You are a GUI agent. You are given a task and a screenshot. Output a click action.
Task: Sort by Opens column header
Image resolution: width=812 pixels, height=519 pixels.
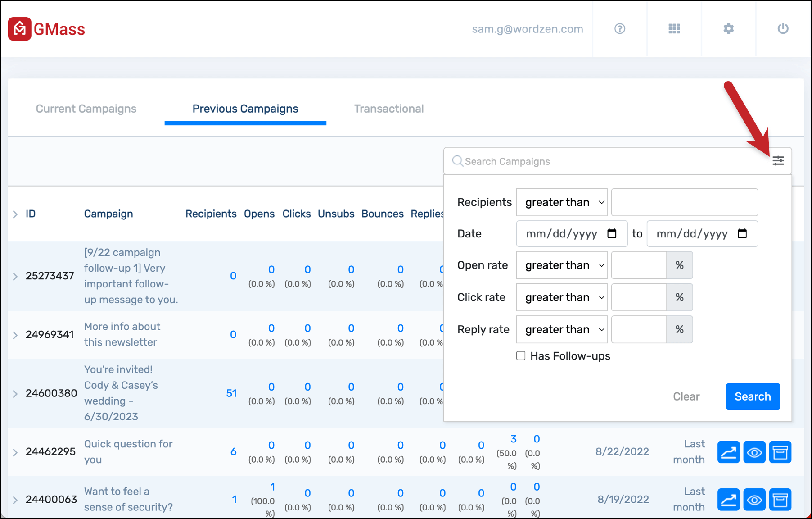click(x=259, y=214)
